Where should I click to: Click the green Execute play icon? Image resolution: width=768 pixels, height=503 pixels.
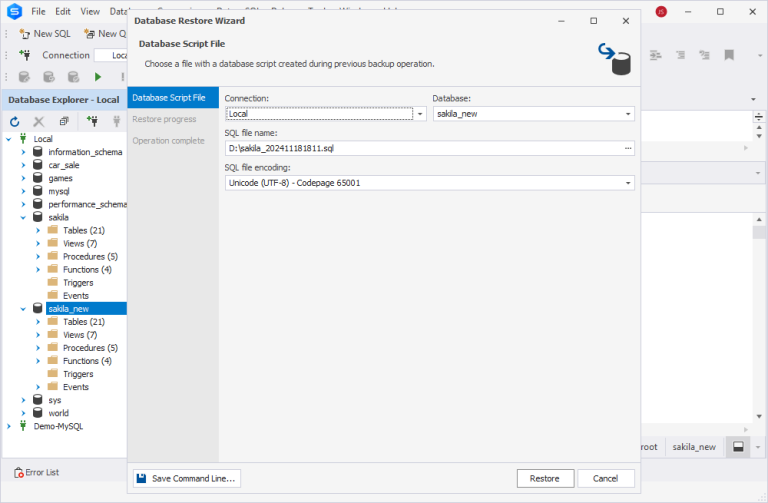tap(98, 77)
